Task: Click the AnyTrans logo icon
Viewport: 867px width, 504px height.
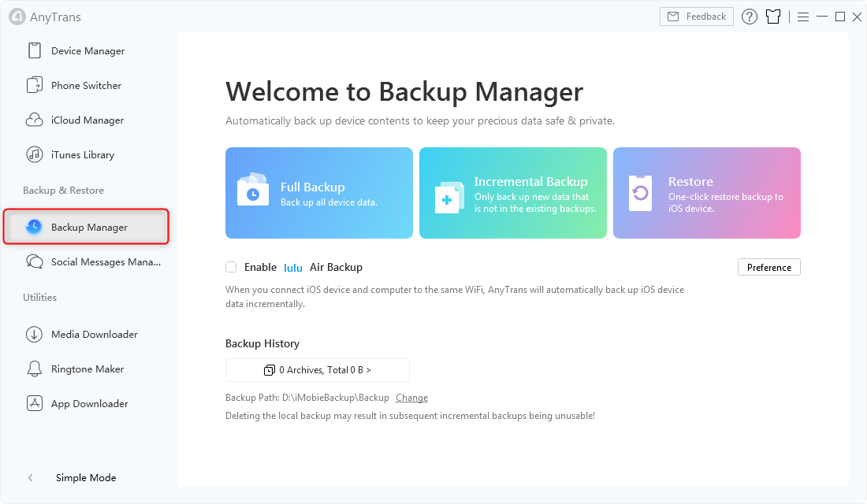Action: point(17,17)
